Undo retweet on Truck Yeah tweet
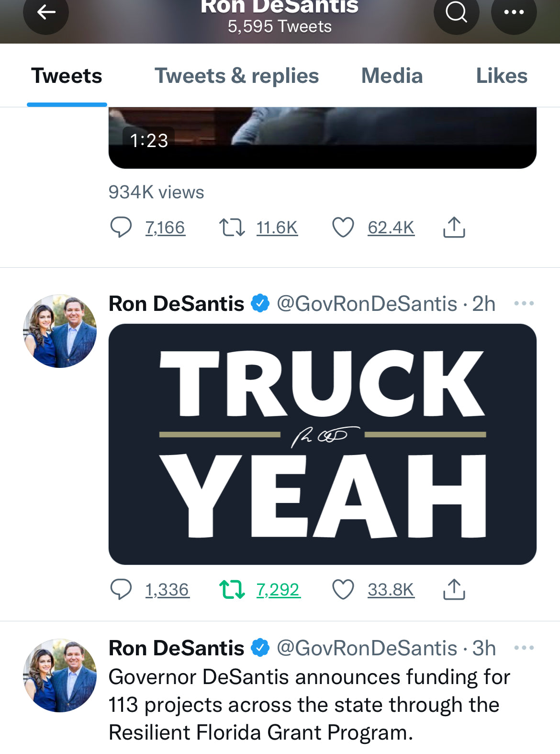Image resolution: width=560 pixels, height=754 pixels. click(x=232, y=589)
